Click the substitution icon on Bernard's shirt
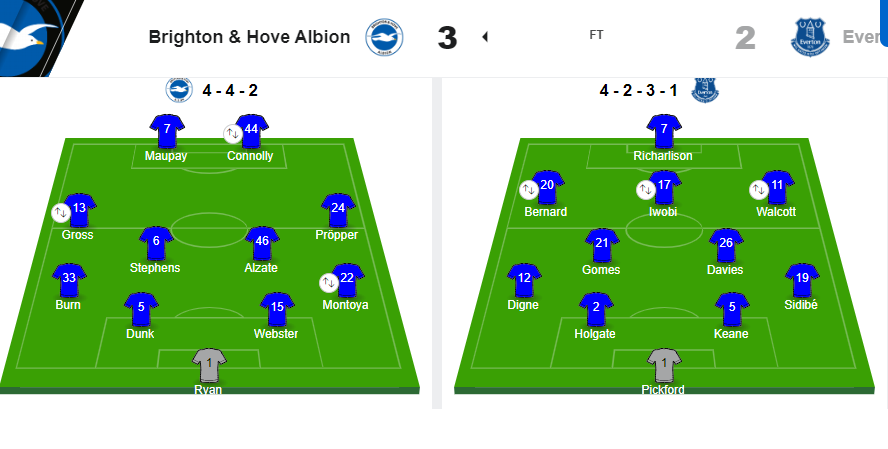The width and height of the screenshot is (888, 449). 529,190
